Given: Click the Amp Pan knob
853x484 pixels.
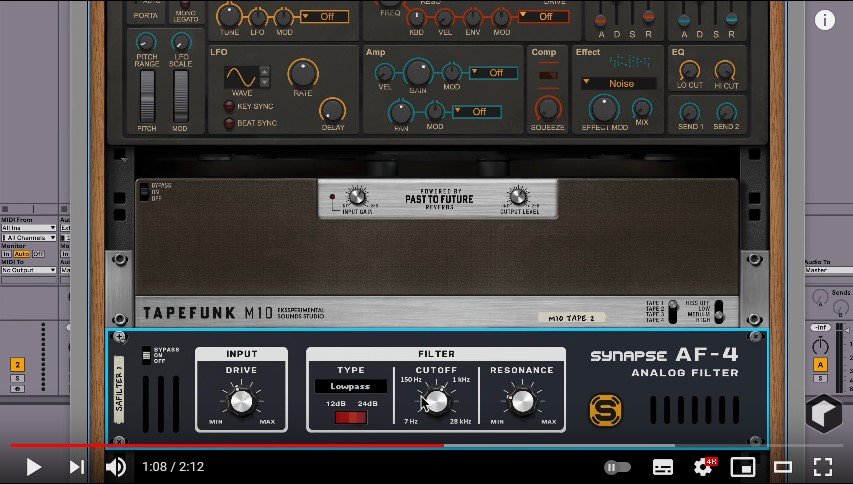Looking at the screenshot, I should click(x=401, y=111).
